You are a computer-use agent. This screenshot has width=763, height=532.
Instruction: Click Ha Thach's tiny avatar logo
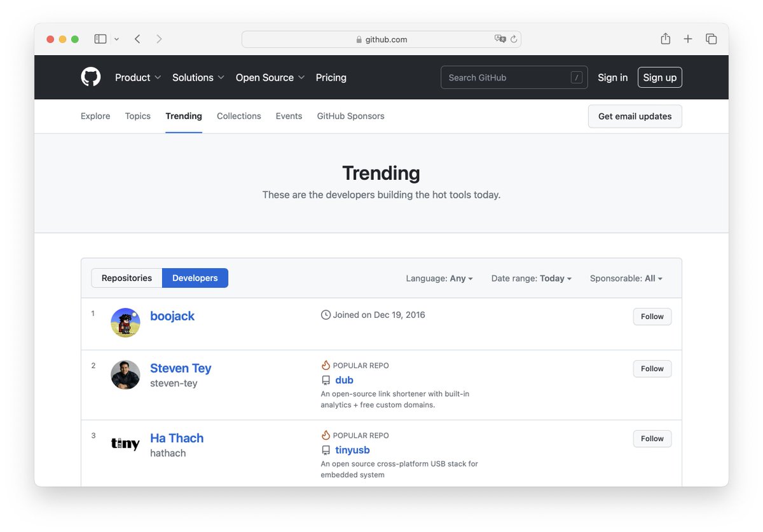125,444
